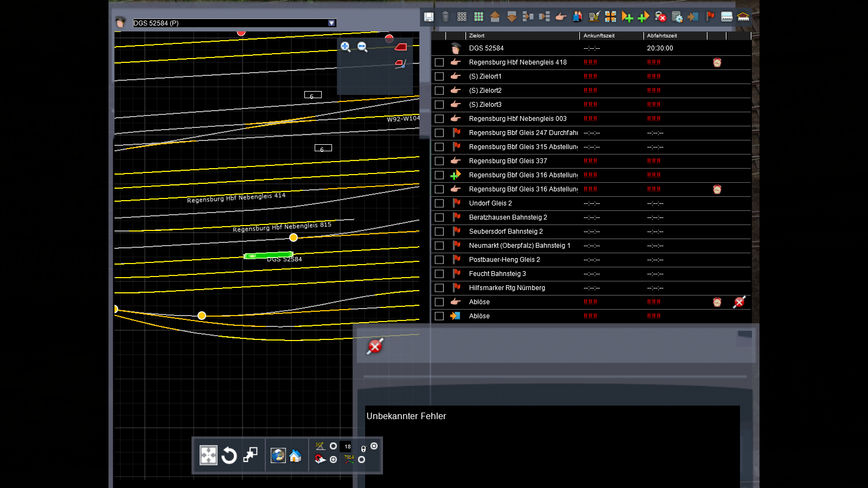Click the globe world icon

[x=278, y=455]
